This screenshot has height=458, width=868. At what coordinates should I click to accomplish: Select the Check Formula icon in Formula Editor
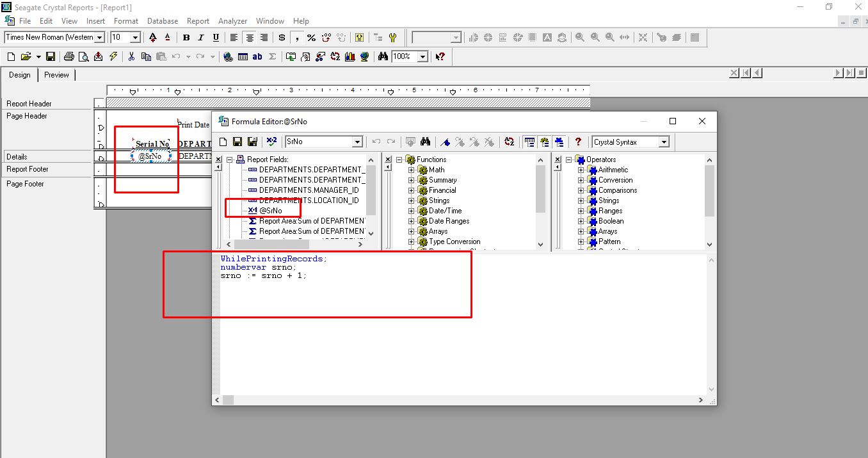tap(271, 142)
